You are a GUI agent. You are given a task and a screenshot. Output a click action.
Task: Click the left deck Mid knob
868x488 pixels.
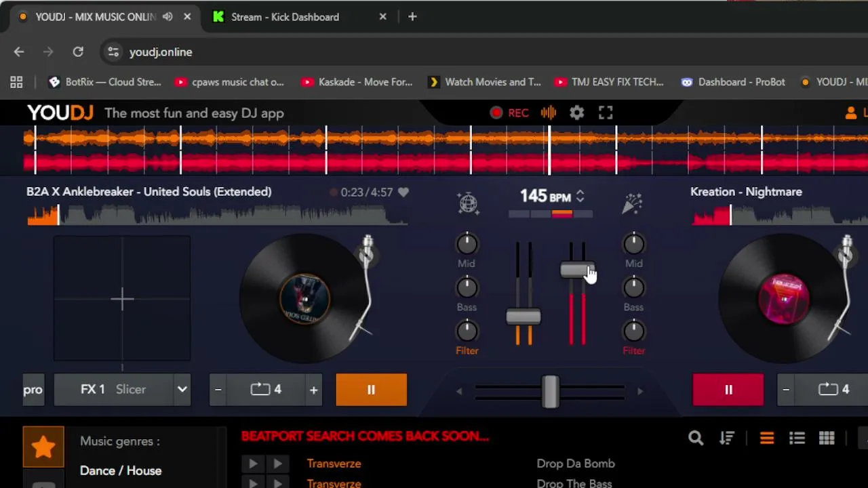(467, 244)
